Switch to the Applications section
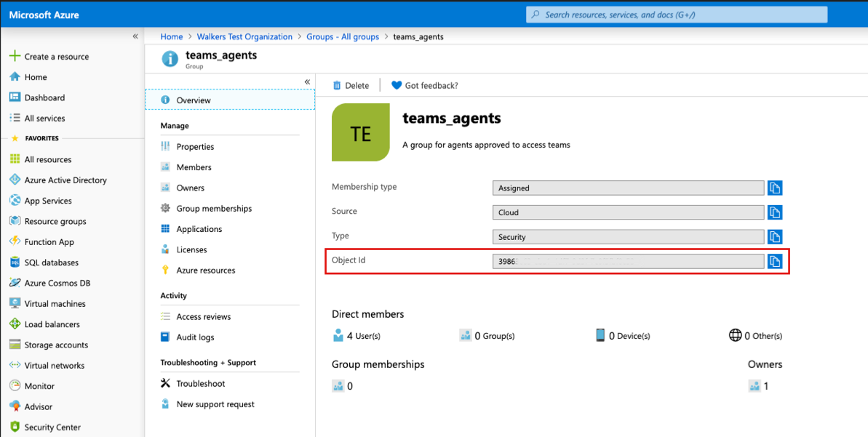Screen dimensions: 868x437 (199, 228)
